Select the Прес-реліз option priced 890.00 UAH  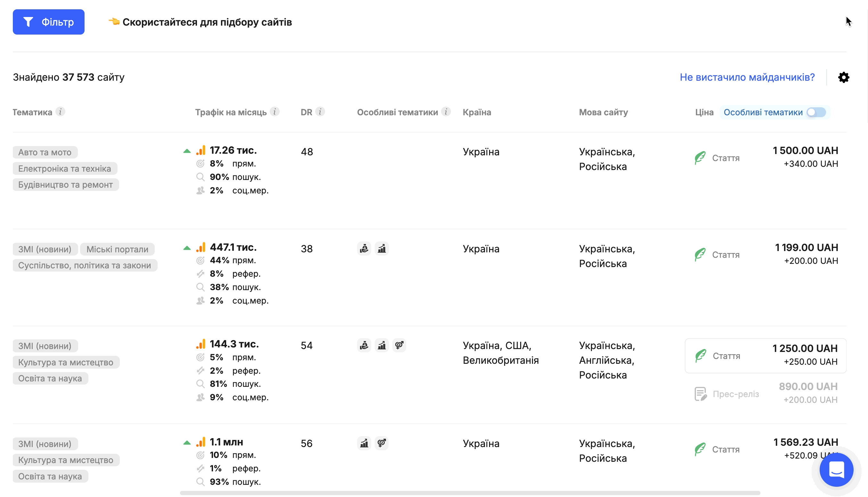765,394
